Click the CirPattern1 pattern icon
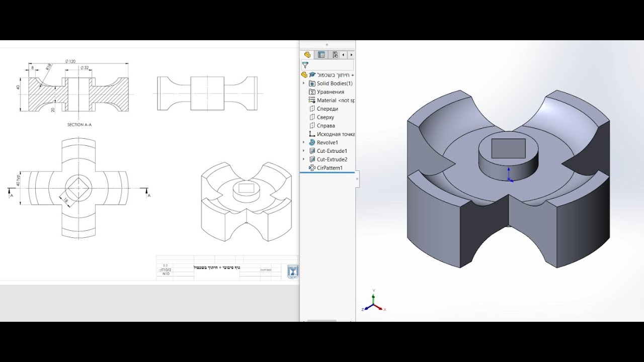 click(x=312, y=168)
